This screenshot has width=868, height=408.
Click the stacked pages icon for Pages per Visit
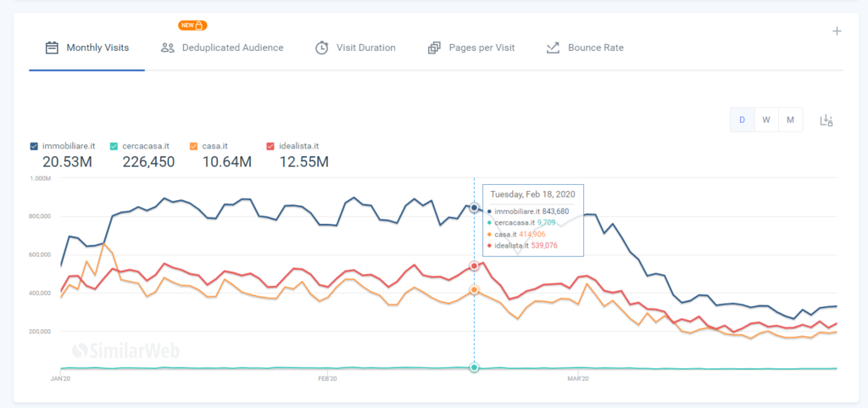(x=434, y=48)
